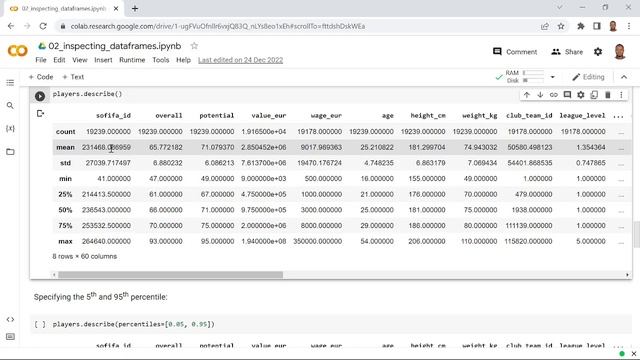
Task: Open Google account avatar in Colab
Action: tap(620, 51)
